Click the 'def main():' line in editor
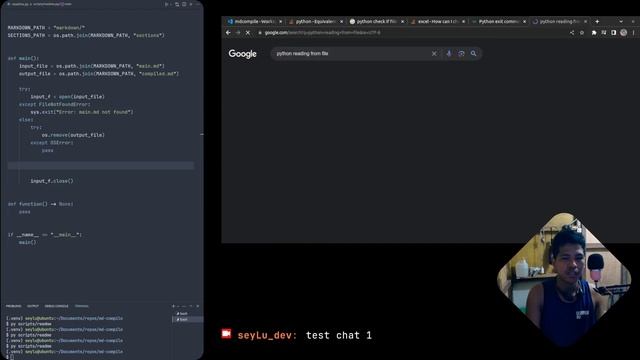This screenshot has height=360, width=640. tap(23, 58)
